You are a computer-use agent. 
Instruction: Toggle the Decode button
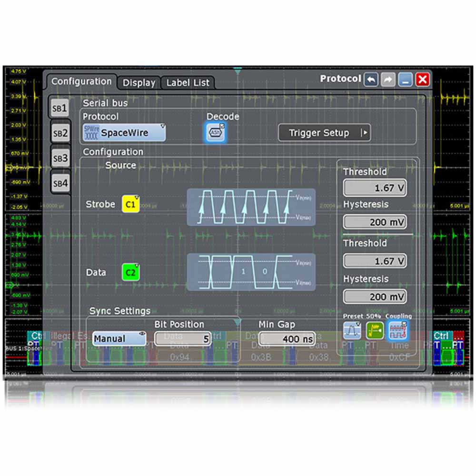[x=216, y=132]
